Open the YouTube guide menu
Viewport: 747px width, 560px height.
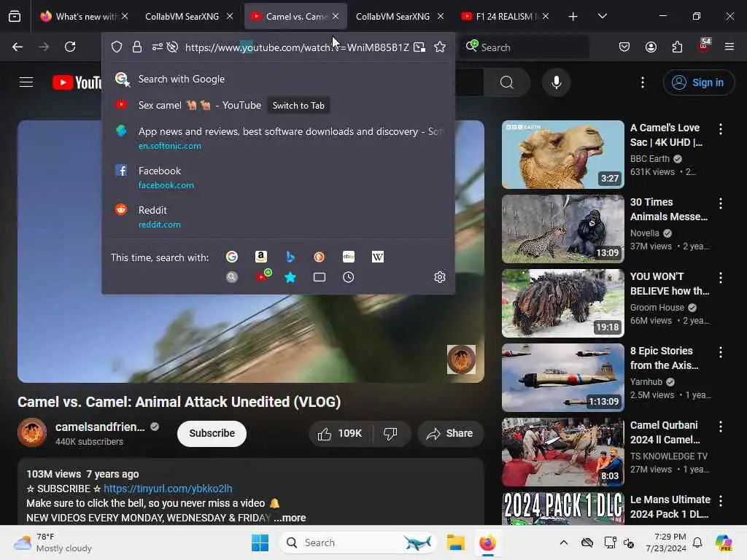pyautogui.click(x=26, y=82)
